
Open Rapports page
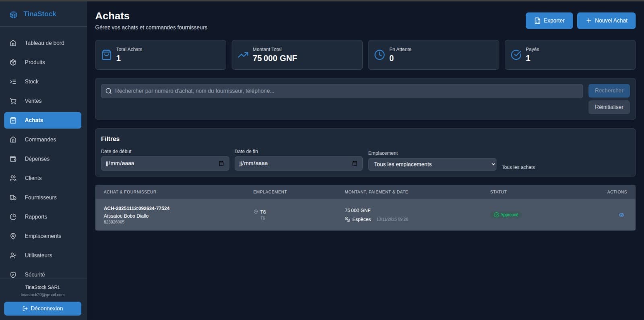(x=43, y=217)
